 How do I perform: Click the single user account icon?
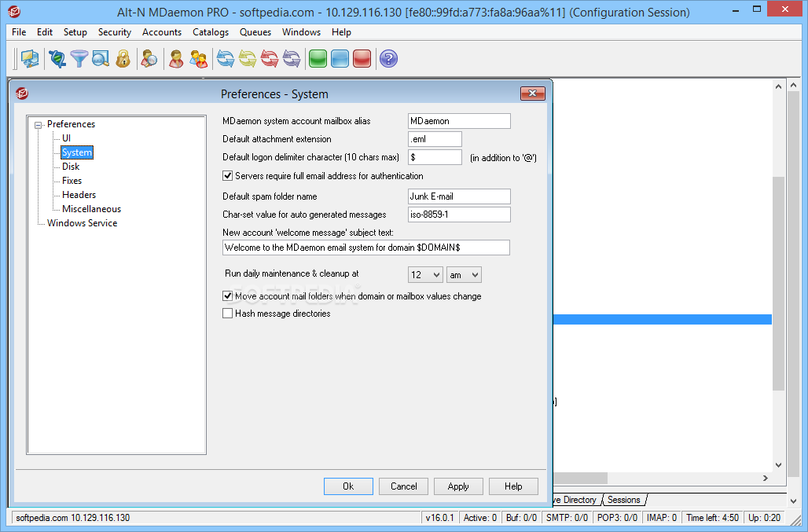tap(176, 59)
